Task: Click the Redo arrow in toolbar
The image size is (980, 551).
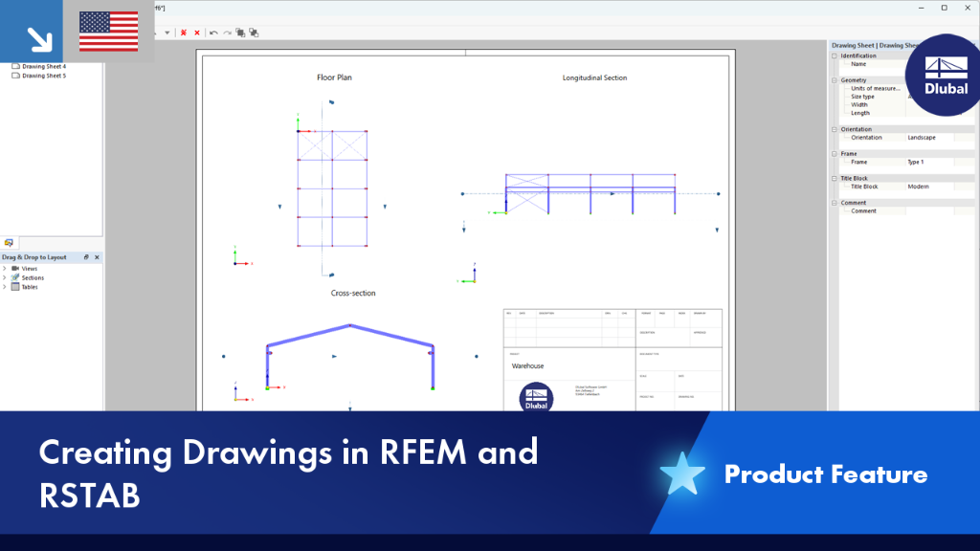Action: click(228, 33)
